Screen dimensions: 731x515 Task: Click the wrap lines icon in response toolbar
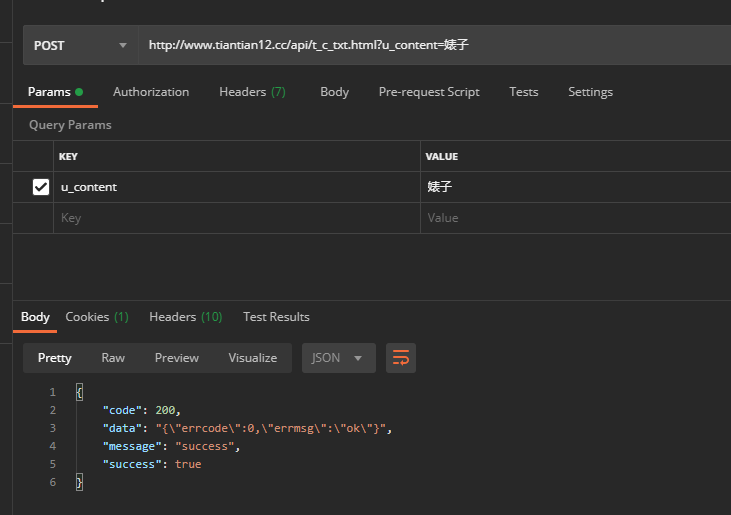point(401,358)
